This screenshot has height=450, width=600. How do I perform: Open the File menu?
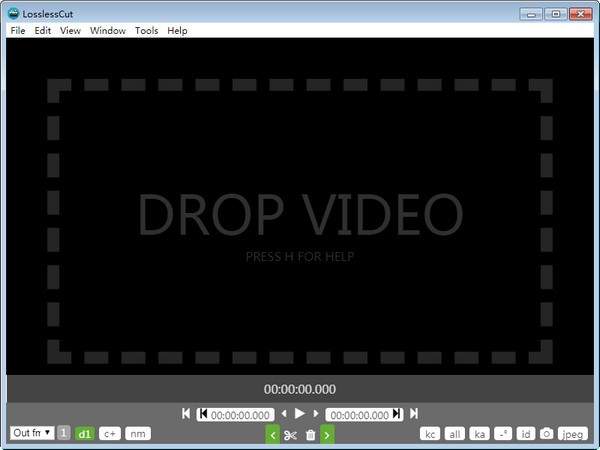[18, 31]
